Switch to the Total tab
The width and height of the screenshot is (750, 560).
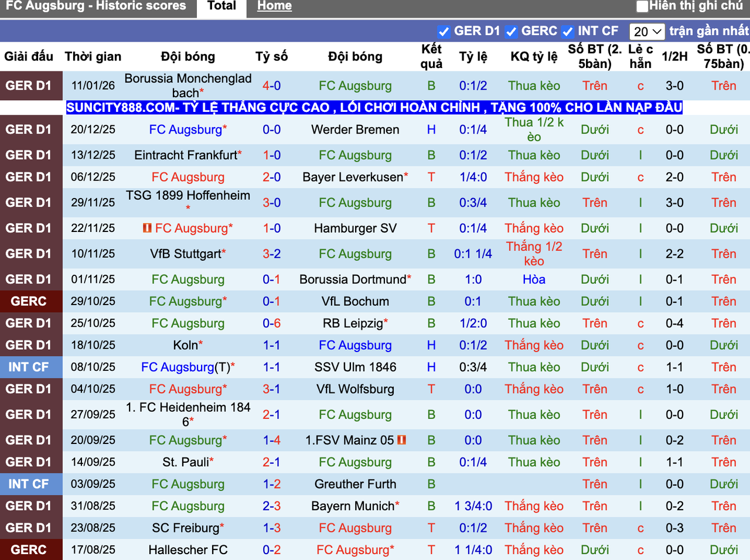[x=221, y=6]
